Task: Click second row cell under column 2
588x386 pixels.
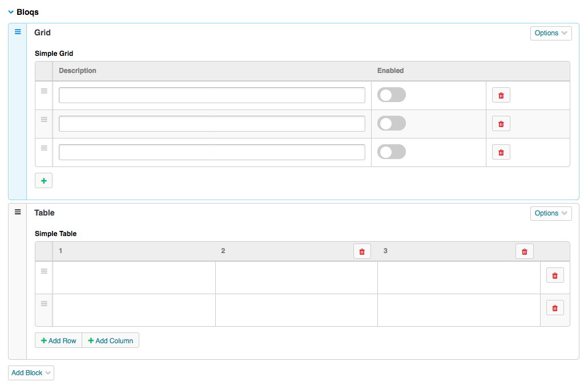Action: click(x=296, y=310)
